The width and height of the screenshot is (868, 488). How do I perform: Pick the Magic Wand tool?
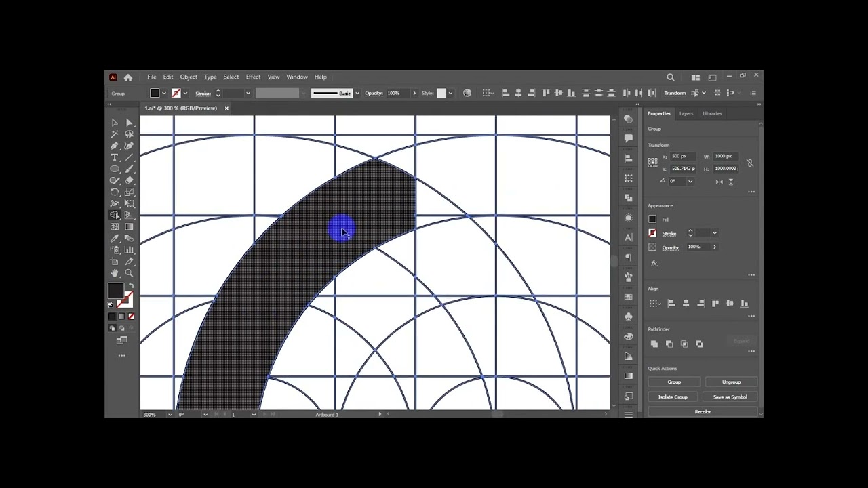[x=115, y=134]
